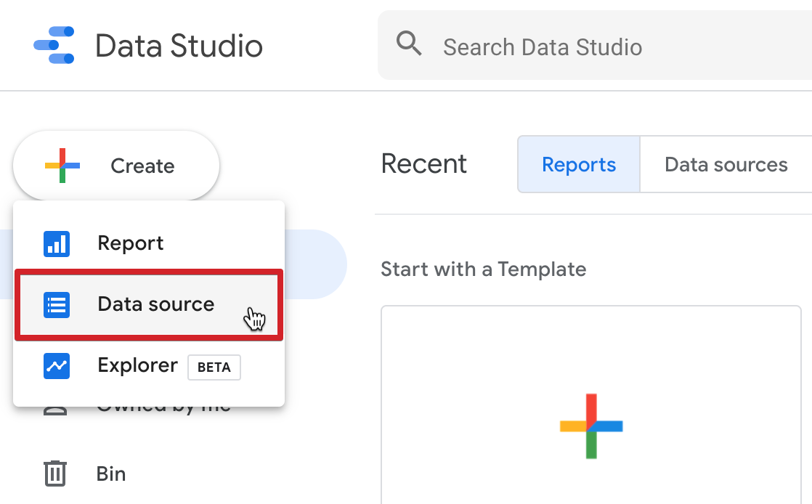Image resolution: width=812 pixels, height=504 pixels.
Task: Choose Data source from the Create menu
Action: tap(149, 304)
